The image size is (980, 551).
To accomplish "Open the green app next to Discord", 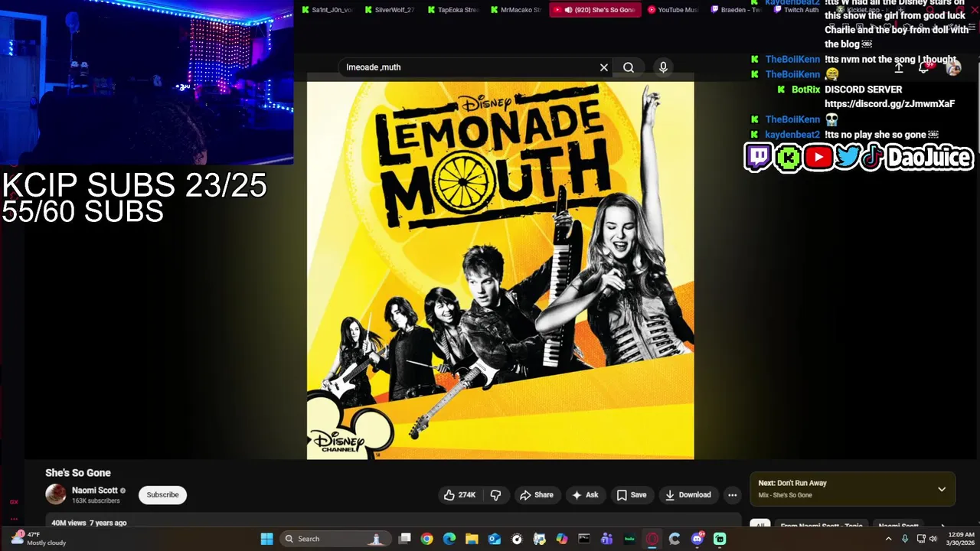I will coord(720,539).
